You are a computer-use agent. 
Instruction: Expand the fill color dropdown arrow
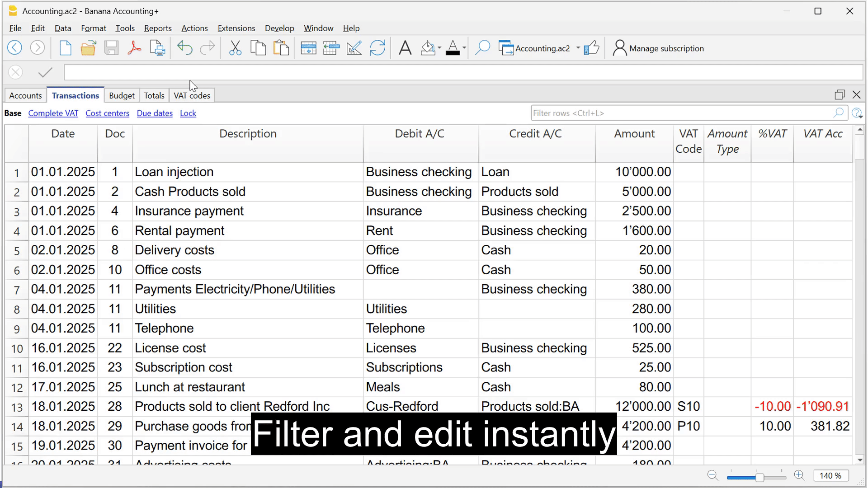pyautogui.click(x=439, y=48)
